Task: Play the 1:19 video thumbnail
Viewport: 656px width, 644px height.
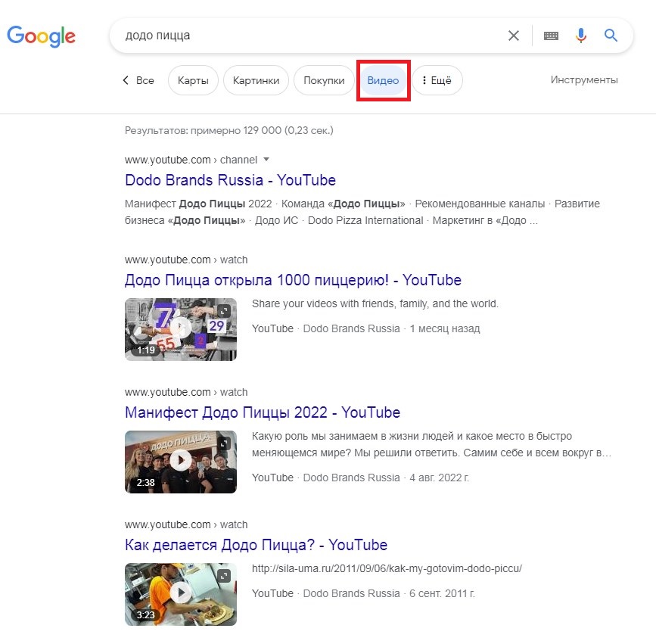Action: click(181, 329)
